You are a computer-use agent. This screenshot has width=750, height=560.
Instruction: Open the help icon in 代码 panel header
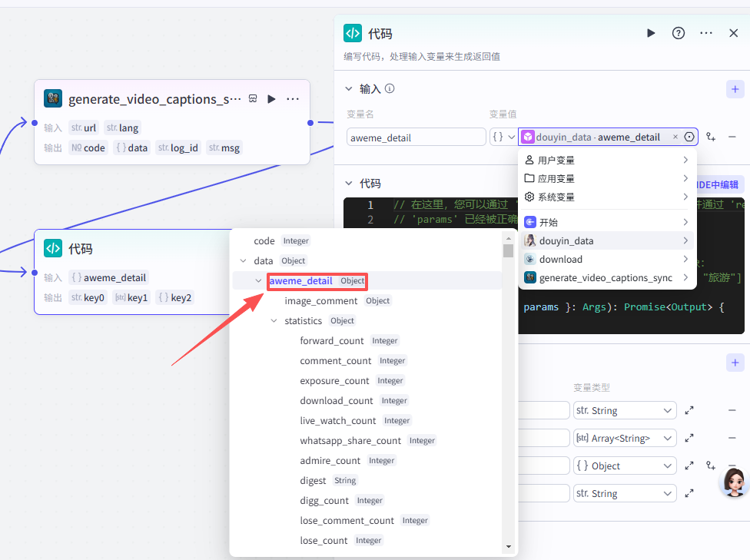pos(679,33)
